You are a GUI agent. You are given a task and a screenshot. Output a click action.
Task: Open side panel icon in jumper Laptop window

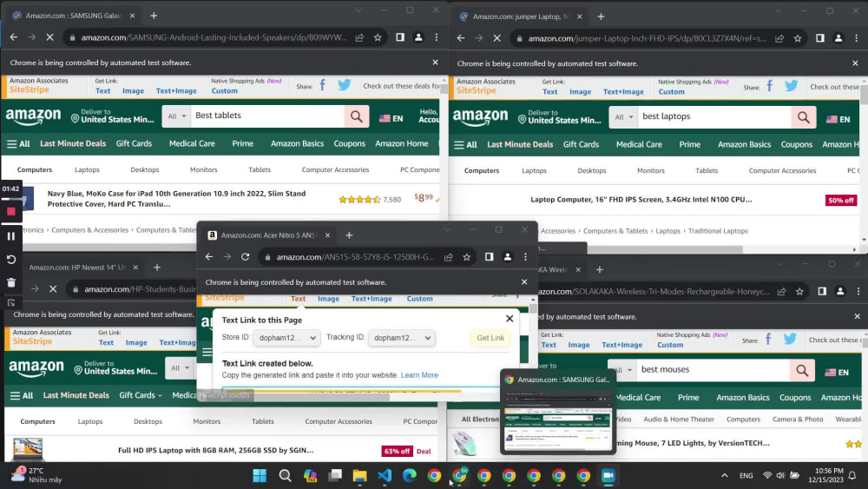click(820, 38)
